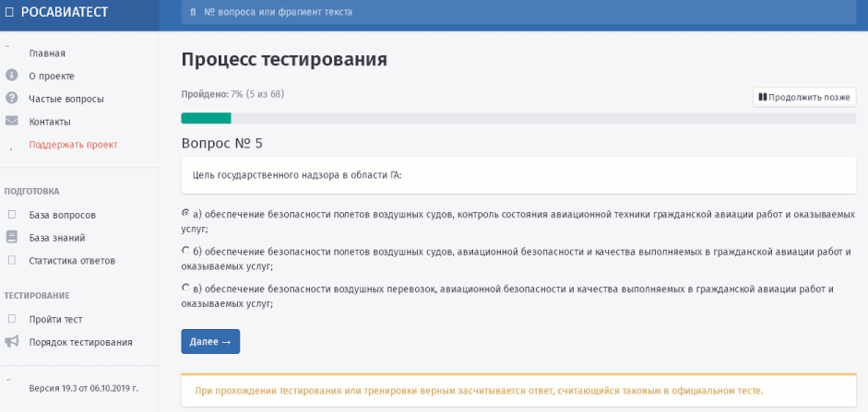Select answer option в) radio button
The width and height of the screenshot is (868, 412).
pyautogui.click(x=186, y=288)
